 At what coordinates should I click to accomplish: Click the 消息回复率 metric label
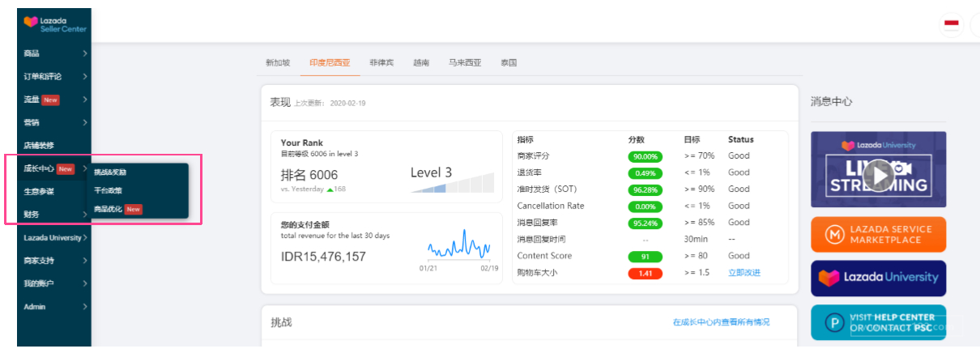click(538, 222)
